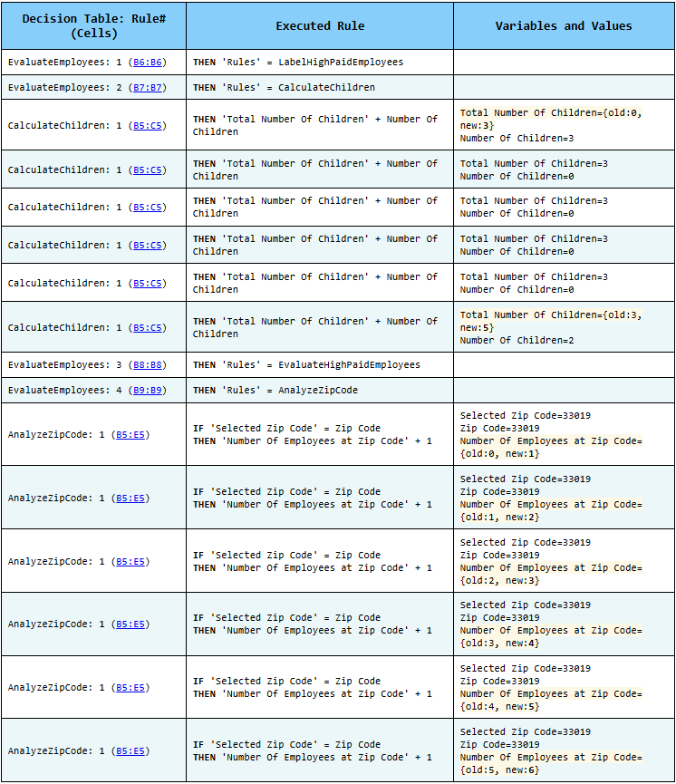Image resolution: width=676 pixels, height=784 pixels.
Task: Follow the B9:B9 cell link
Action: click(148, 390)
